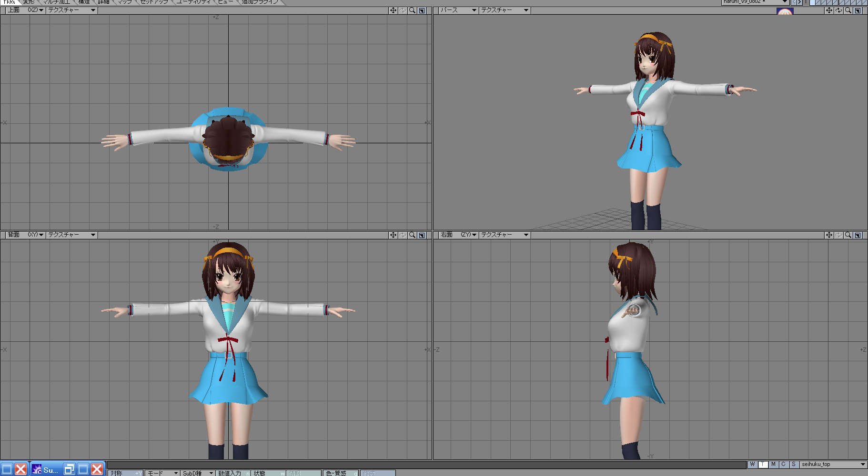This screenshot has width=868, height=476.
Task: Select T texture map mode
Action: pyautogui.click(x=763, y=465)
